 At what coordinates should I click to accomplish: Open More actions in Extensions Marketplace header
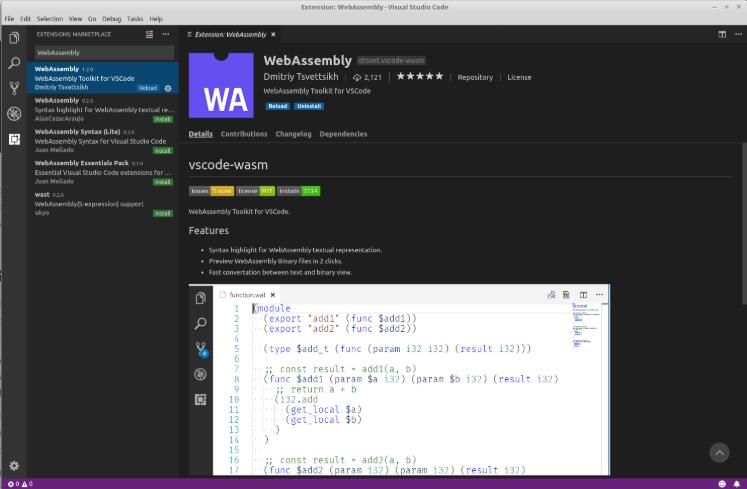point(166,34)
